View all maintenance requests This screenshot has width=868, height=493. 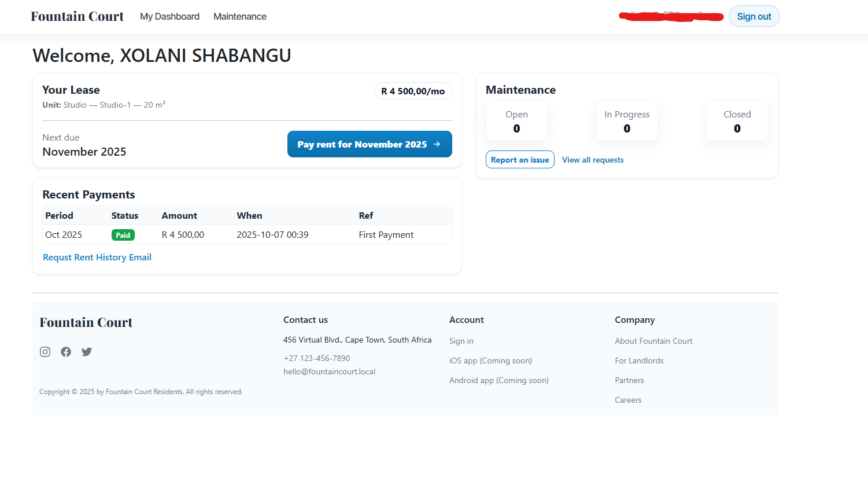[593, 160]
